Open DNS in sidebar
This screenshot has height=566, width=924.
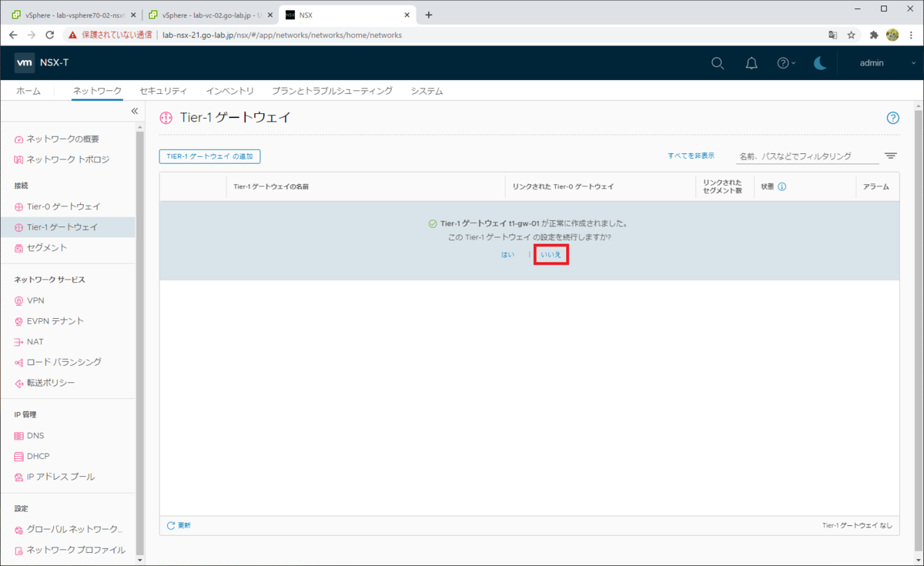pos(30,435)
